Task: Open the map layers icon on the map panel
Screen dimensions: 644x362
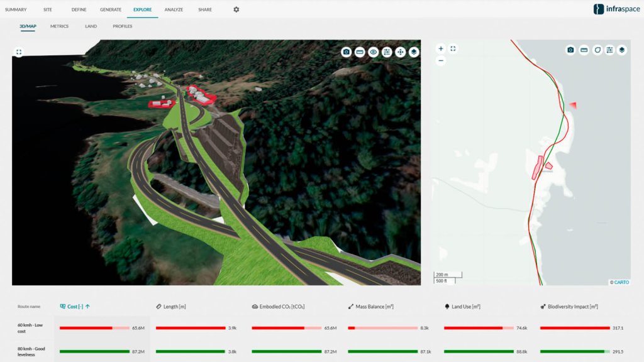Action: 621,50
